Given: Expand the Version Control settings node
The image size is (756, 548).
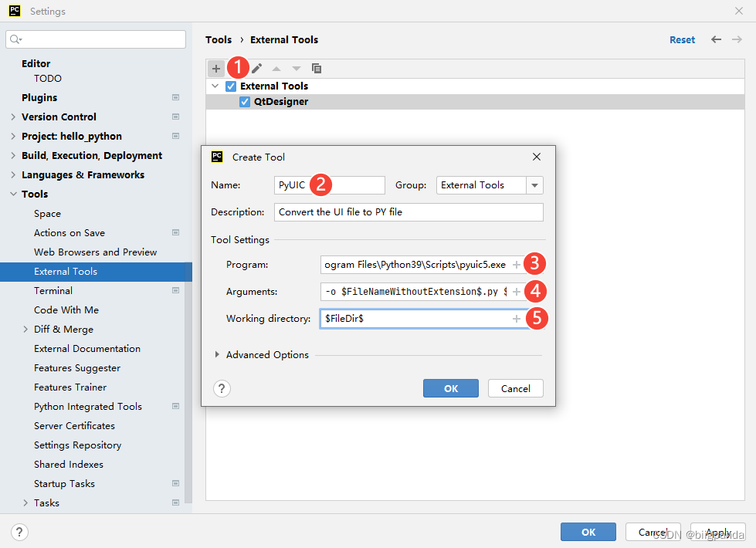Looking at the screenshot, I should tap(13, 117).
